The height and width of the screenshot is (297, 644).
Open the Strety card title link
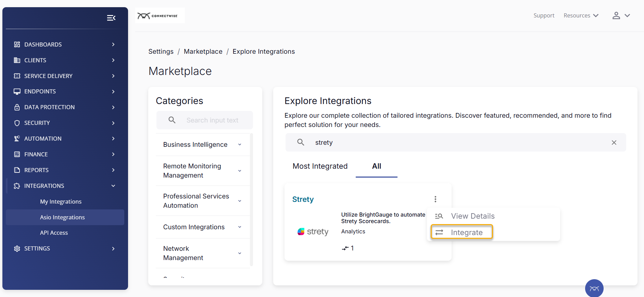303,199
